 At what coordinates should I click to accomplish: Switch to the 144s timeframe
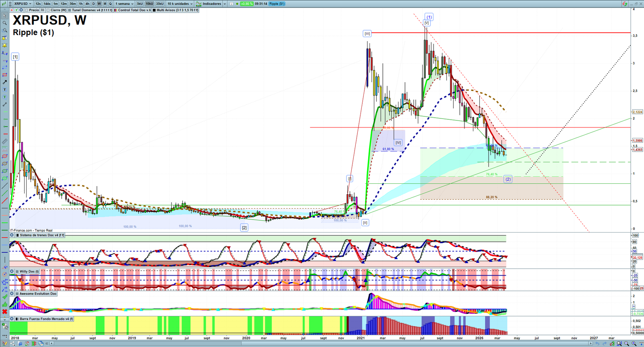[x=47, y=4]
